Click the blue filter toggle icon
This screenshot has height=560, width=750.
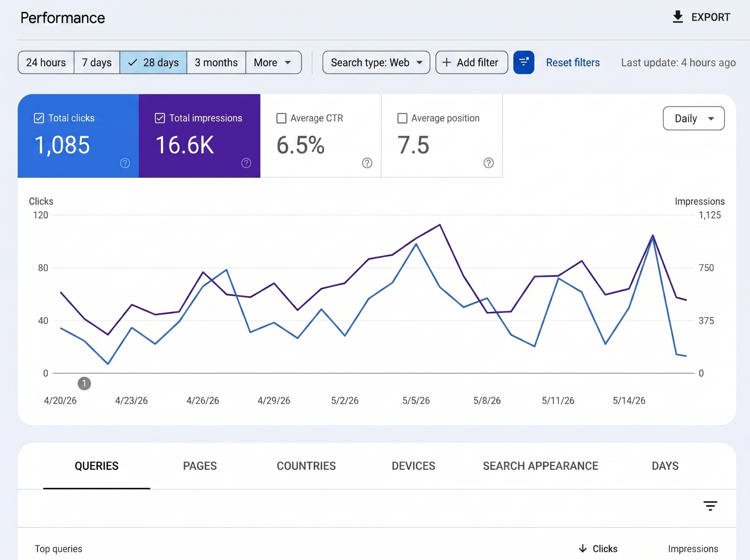[x=523, y=62]
